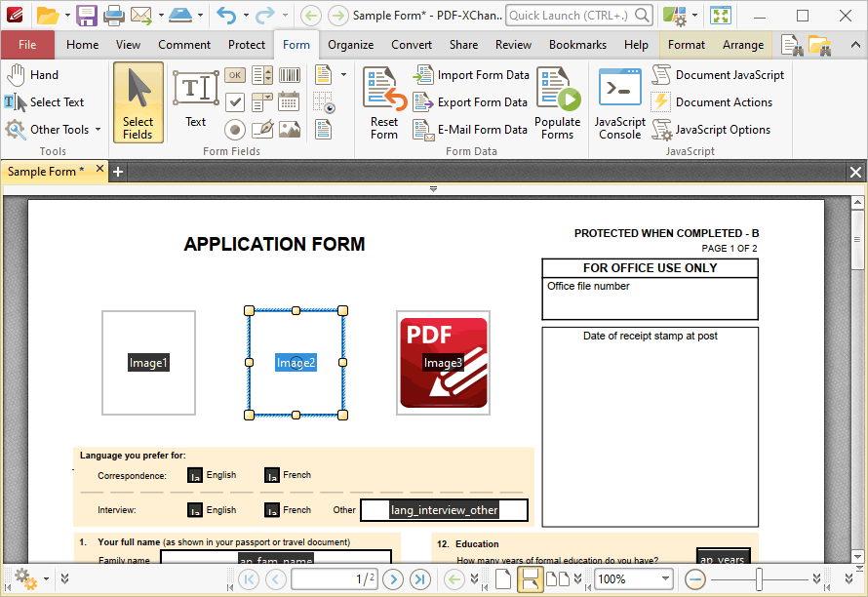Open the Undo history dropdown arrow

[246, 15]
